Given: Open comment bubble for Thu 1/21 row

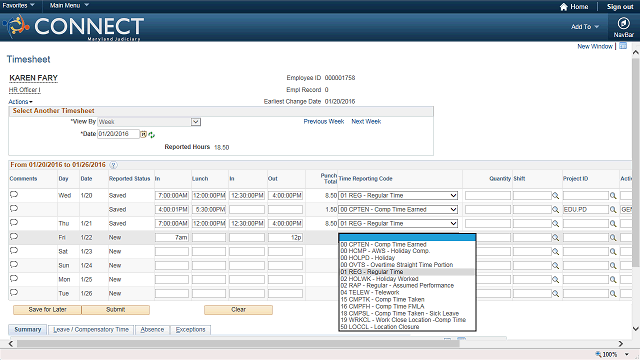Looking at the screenshot, I should coord(14,222).
